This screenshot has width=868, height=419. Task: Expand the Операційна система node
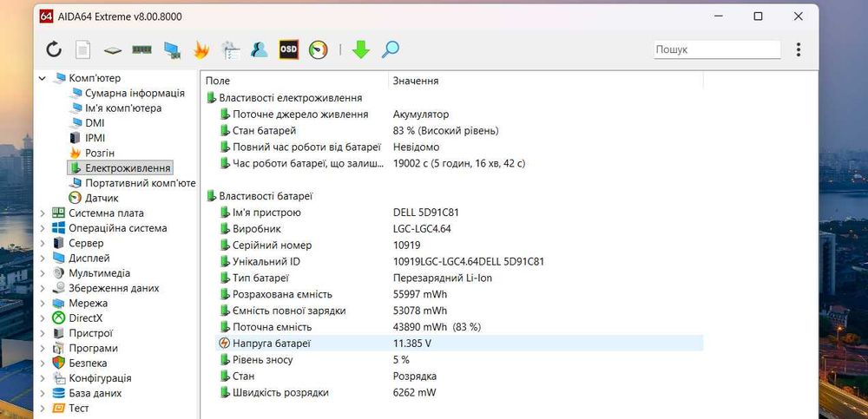click(43, 228)
